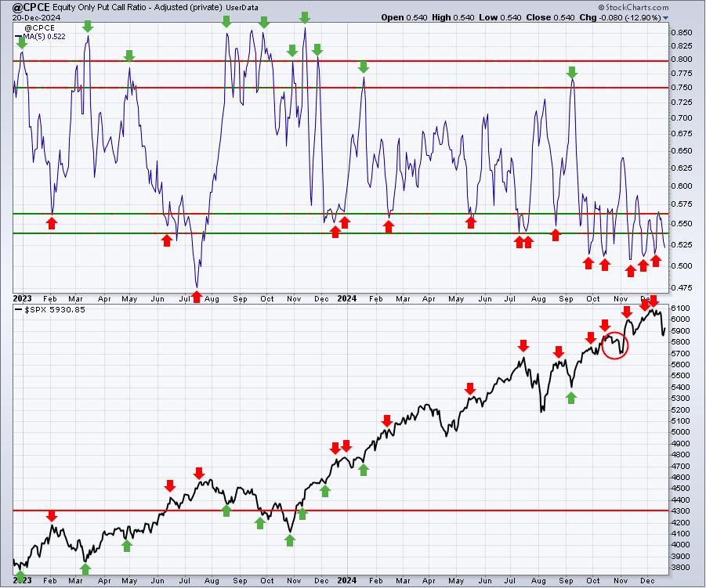Click the upper red 0.800 threshold line

340,61
